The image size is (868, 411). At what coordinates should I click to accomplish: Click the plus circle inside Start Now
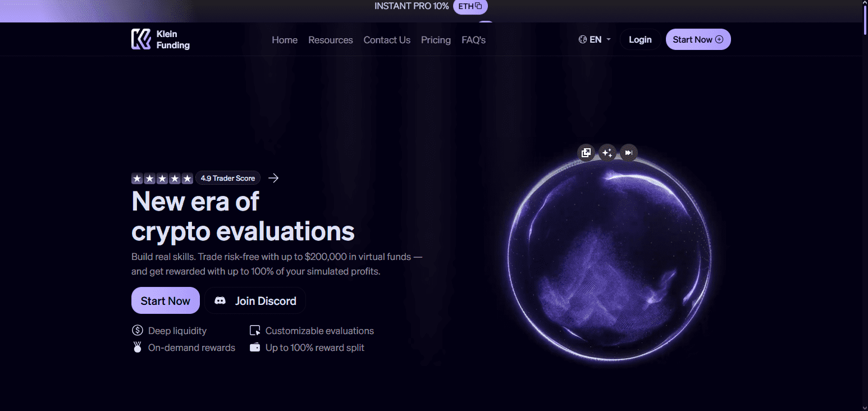tap(719, 39)
